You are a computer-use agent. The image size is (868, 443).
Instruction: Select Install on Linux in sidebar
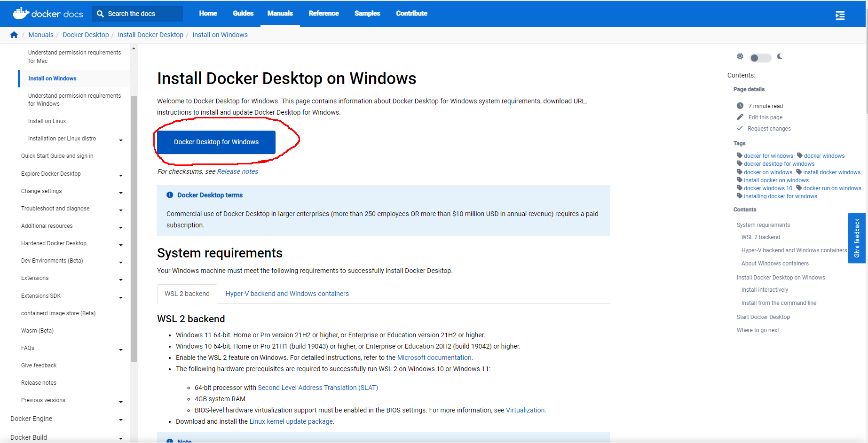pyautogui.click(x=47, y=121)
